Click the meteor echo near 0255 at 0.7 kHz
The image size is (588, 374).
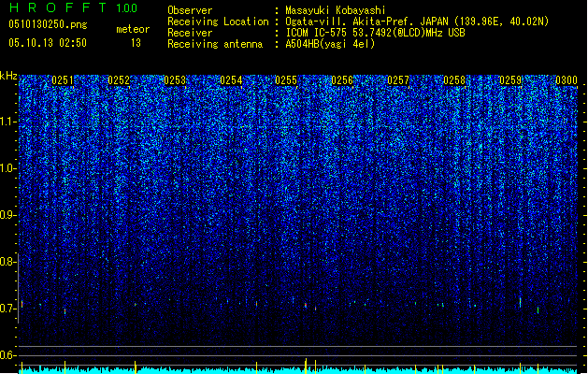point(306,305)
